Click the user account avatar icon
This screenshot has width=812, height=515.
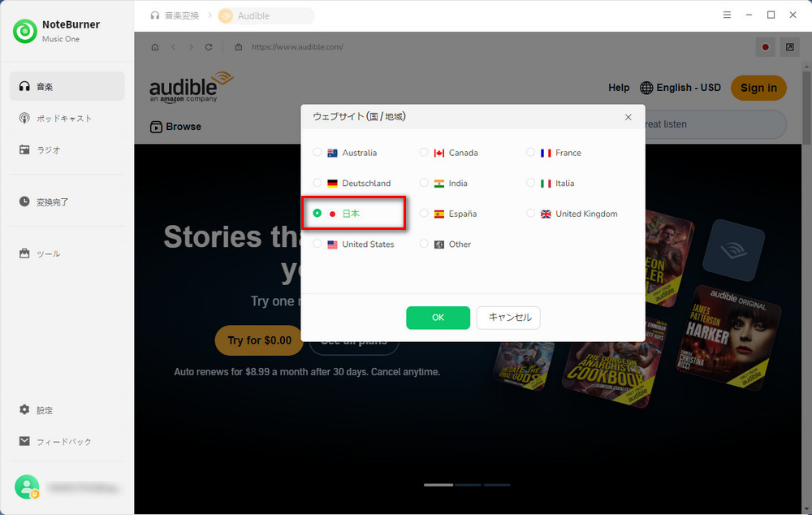pos(27,487)
